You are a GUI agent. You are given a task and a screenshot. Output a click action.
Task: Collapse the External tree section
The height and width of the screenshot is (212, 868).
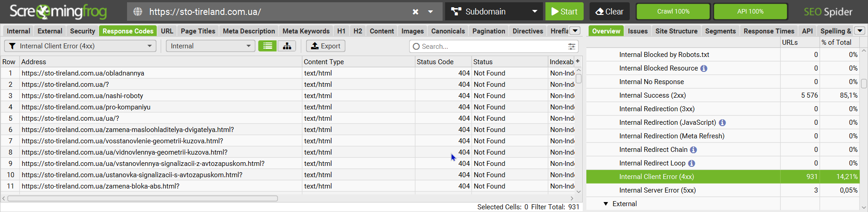pyautogui.click(x=606, y=204)
